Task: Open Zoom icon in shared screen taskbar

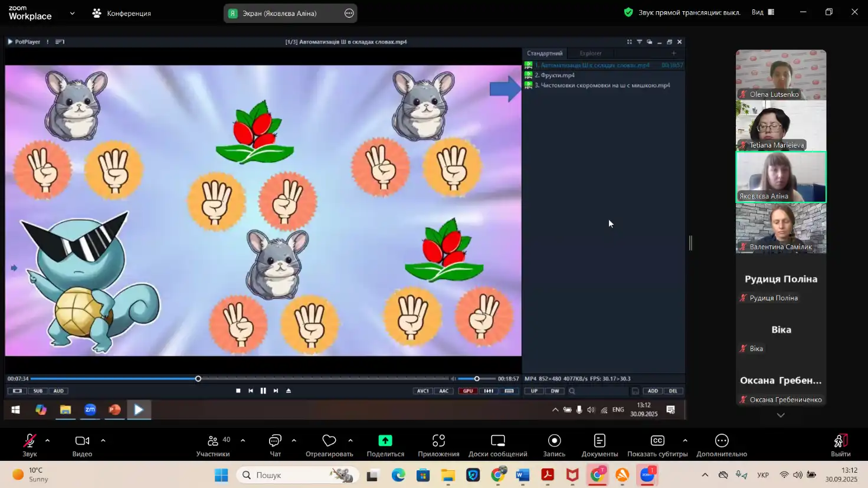Action: point(90,410)
